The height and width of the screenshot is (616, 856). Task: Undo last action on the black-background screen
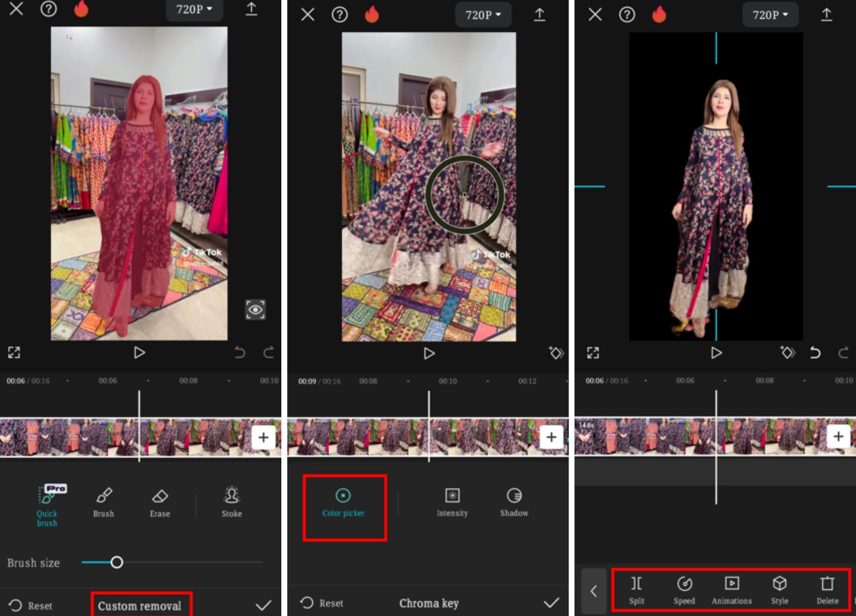(x=815, y=352)
